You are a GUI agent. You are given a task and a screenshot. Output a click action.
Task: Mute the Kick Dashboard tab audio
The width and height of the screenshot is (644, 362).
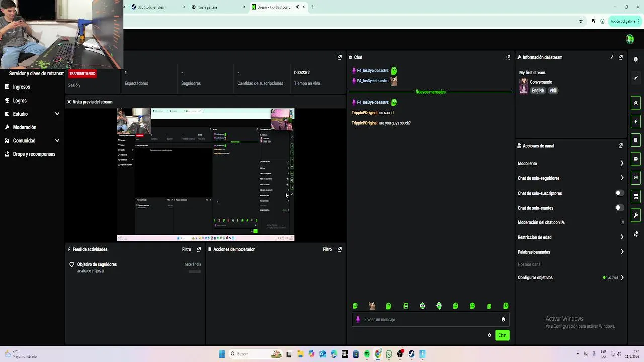coord(298,7)
